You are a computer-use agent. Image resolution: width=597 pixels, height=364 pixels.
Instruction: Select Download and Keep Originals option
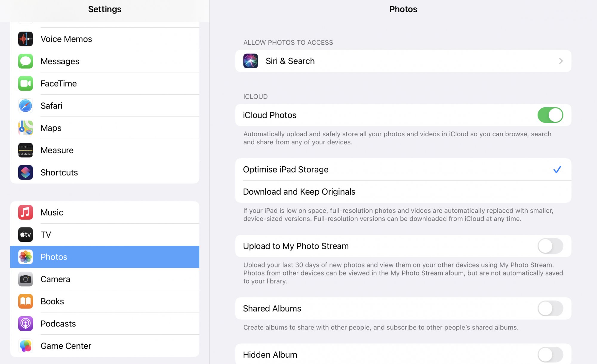[299, 192]
